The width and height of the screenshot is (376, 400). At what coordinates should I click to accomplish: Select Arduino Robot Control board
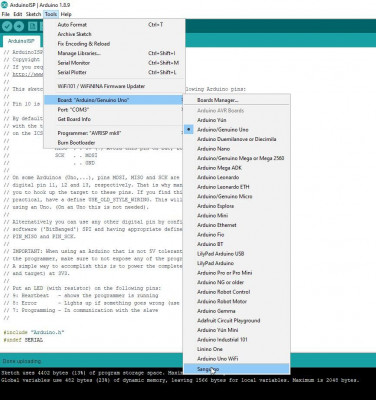237,292
